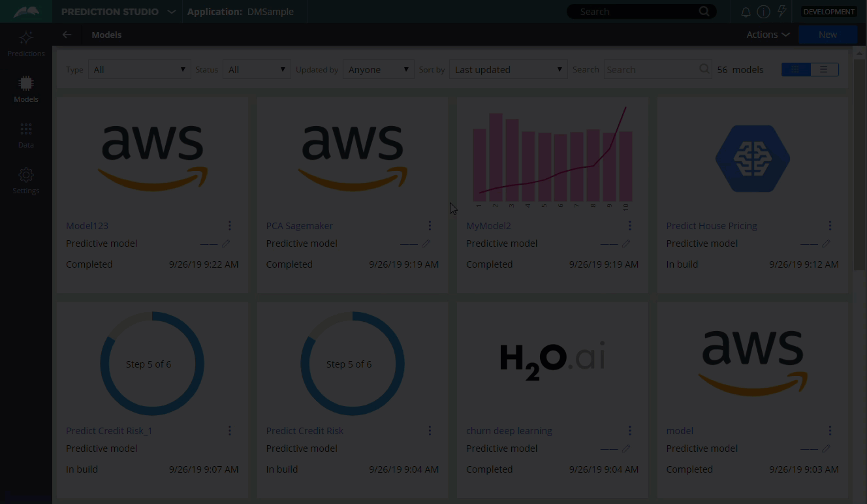Switch to list view
The height and width of the screenshot is (504, 867).
click(x=824, y=70)
